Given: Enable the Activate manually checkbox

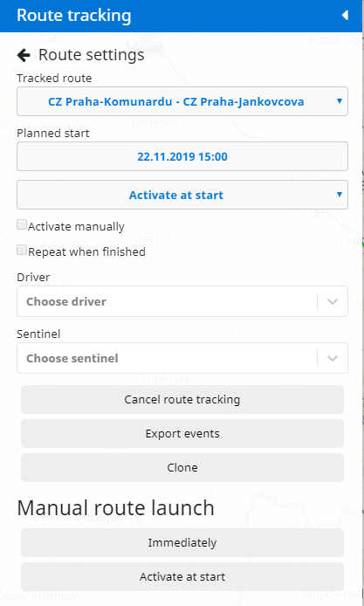Looking at the screenshot, I should pyautogui.click(x=22, y=224).
